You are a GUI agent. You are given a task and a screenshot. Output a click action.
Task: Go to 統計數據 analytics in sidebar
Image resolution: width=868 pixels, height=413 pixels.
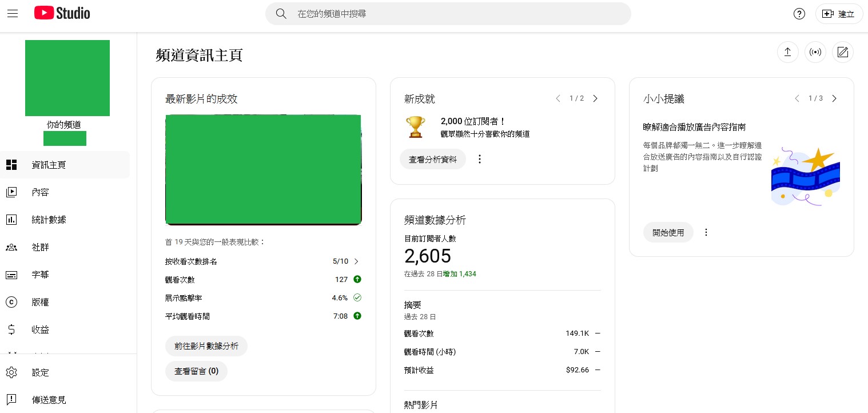[49, 220]
